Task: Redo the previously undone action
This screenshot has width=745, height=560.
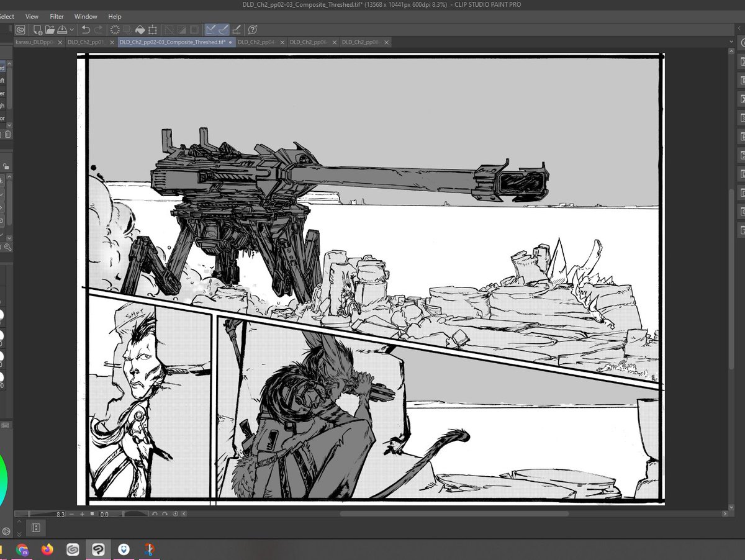Action: 98,29
